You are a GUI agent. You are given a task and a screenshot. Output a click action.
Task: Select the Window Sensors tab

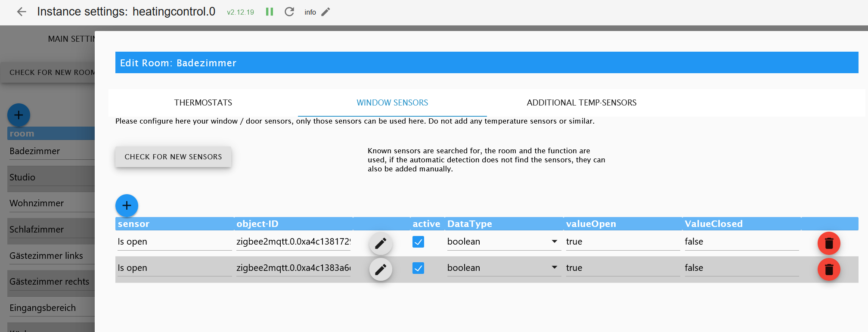tap(392, 102)
